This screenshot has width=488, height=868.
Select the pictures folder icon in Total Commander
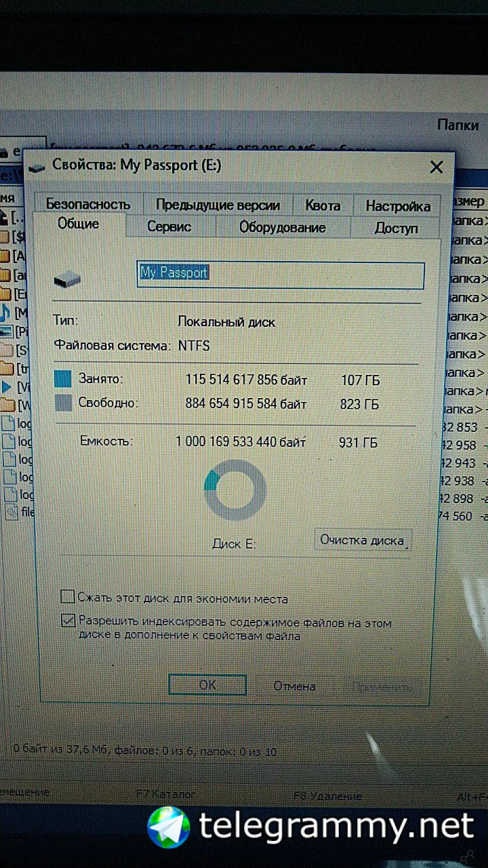(x=5, y=332)
